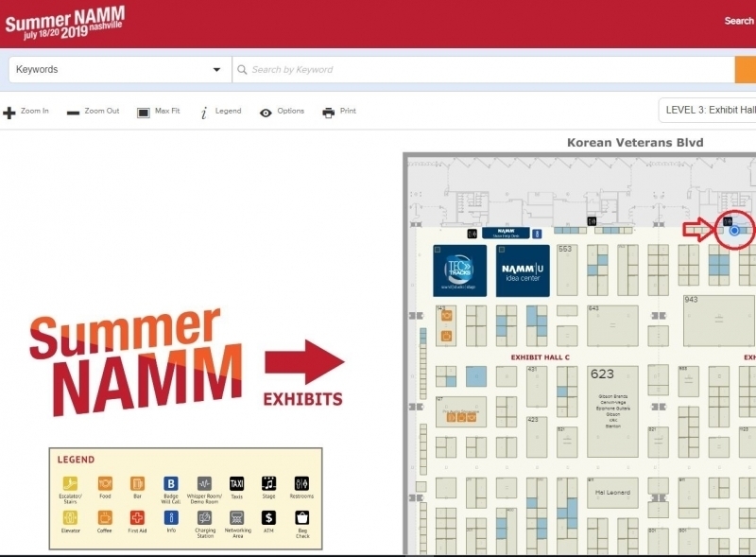Image resolution: width=756 pixels, height=557 pixels.
Task: Click the Search link in the header
Action: [x=739, y=21]
